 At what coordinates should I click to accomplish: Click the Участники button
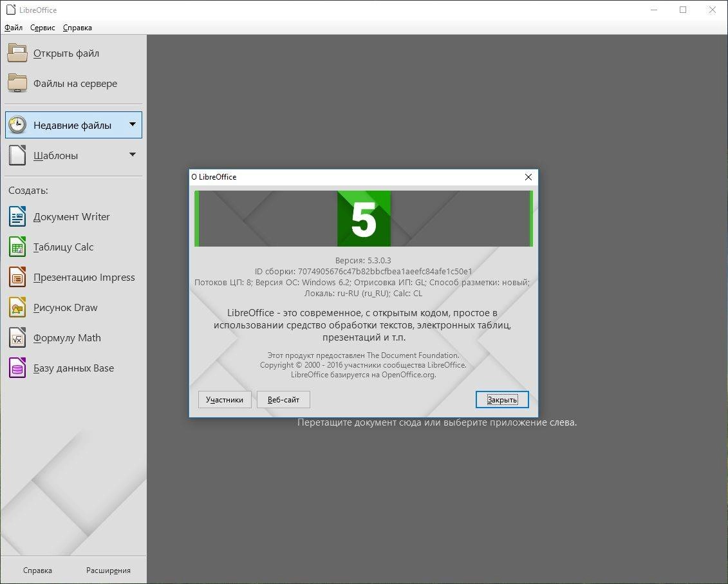coord(225,400)
